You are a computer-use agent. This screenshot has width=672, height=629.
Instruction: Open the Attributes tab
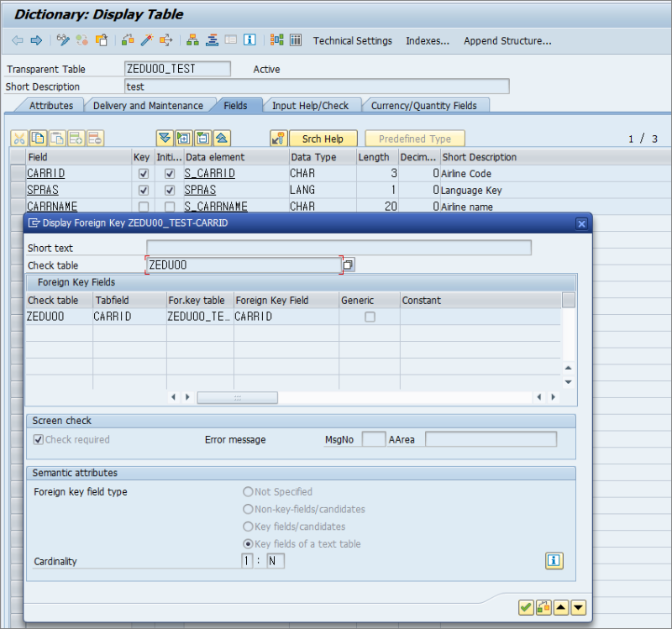pyautogui.click(x=51, y=105)
